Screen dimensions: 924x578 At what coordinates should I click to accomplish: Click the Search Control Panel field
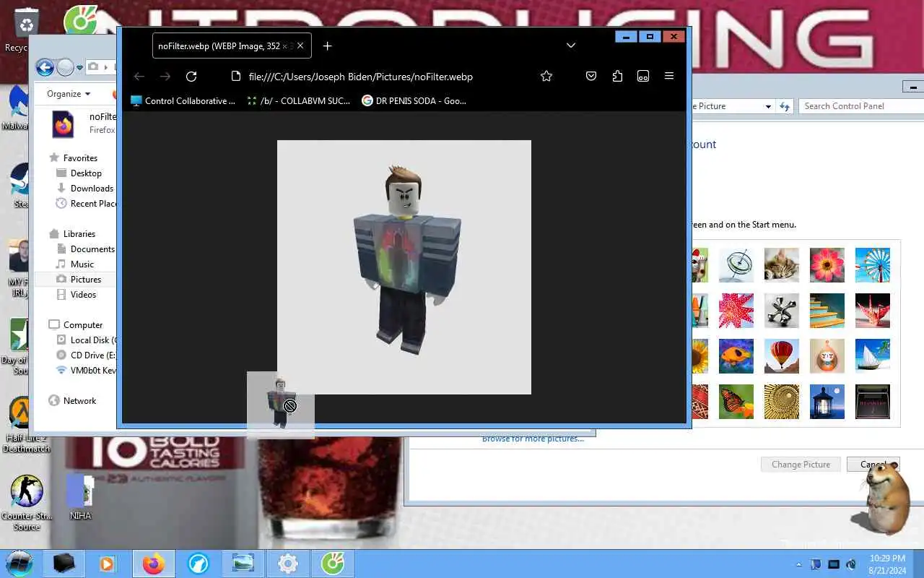pos(860,106)
